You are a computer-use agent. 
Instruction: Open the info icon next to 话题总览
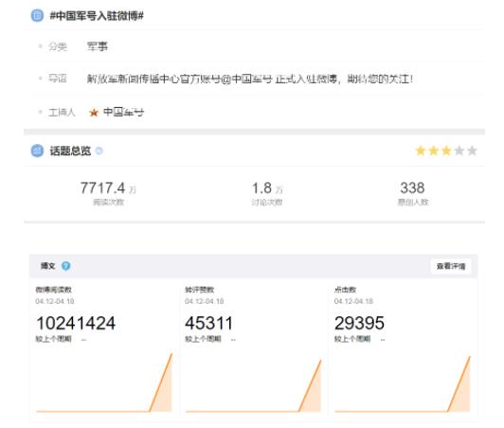coord(99,151)
